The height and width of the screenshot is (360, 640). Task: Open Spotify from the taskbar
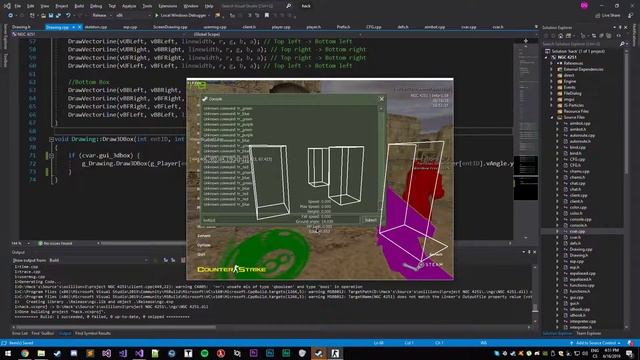pyautogui.click(x=204, y=353)
